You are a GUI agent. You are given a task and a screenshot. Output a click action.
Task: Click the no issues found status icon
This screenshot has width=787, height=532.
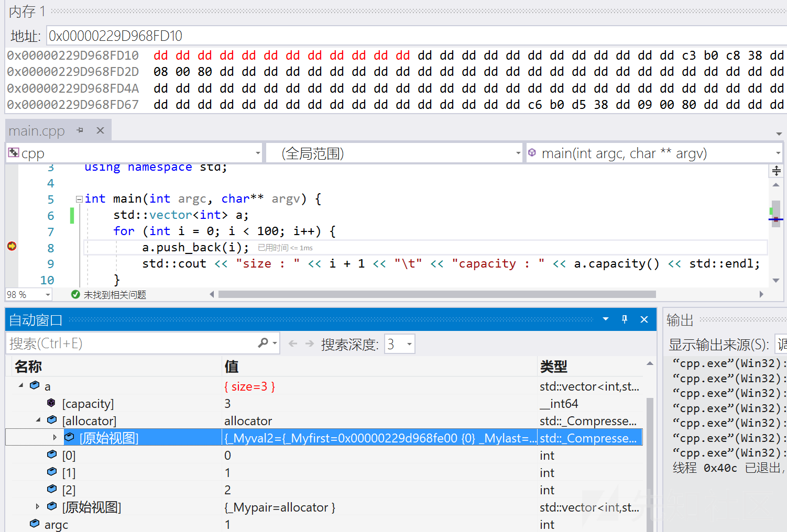pos(75,294)
